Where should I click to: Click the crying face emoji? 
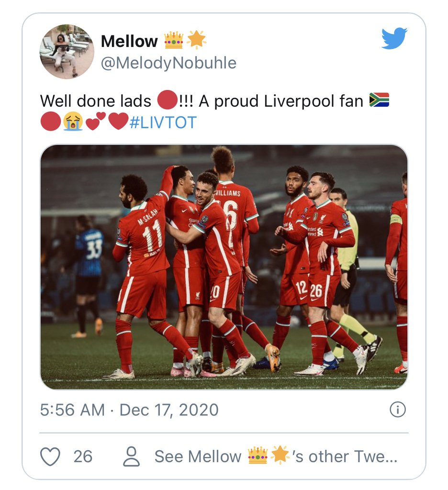73,122
